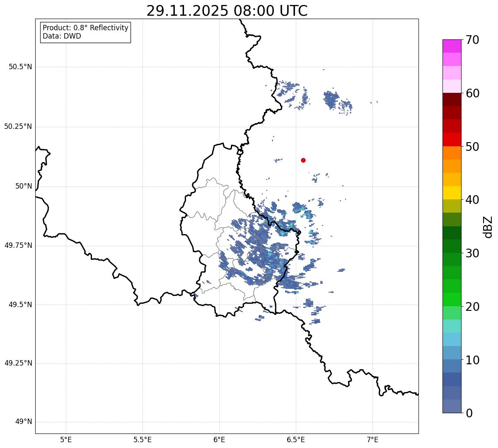Click the latitude label 49.75°N
Image resolution: width=498 pixels, height=448 pixels.
[x=18, y=245]
